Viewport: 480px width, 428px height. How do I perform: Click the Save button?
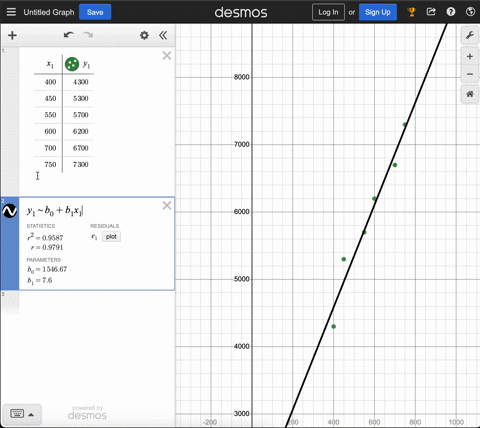(95, 12)
